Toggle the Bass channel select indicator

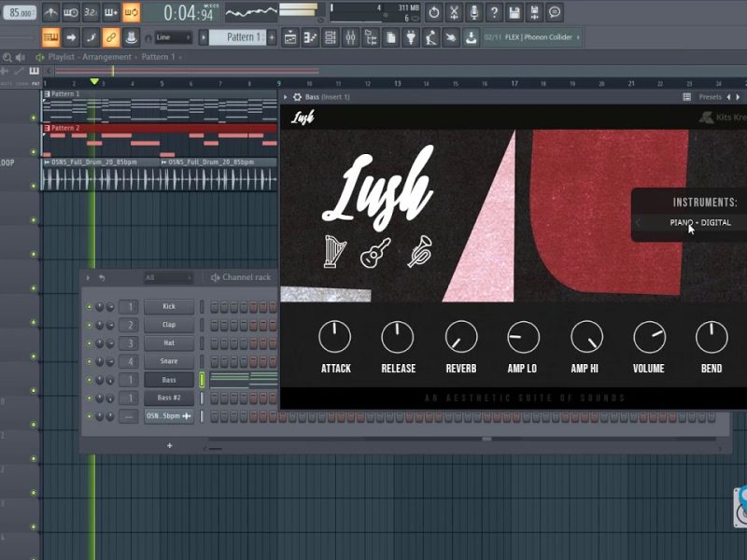pyautogui.click(x=202, y=380)
